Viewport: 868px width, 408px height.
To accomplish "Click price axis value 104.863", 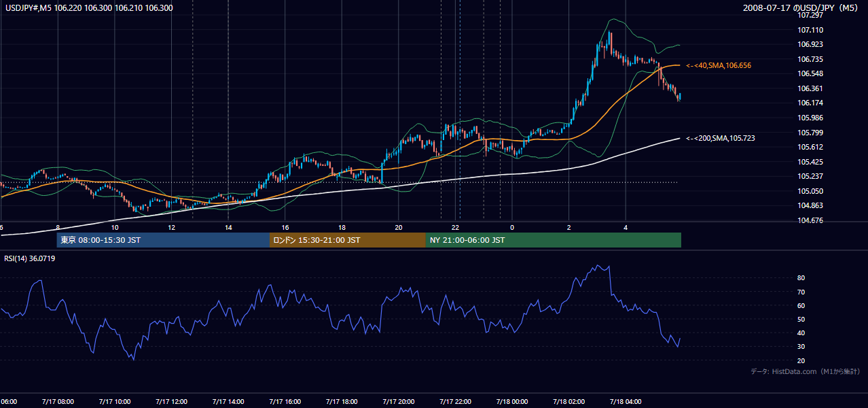I will click(x=811, y=205).
